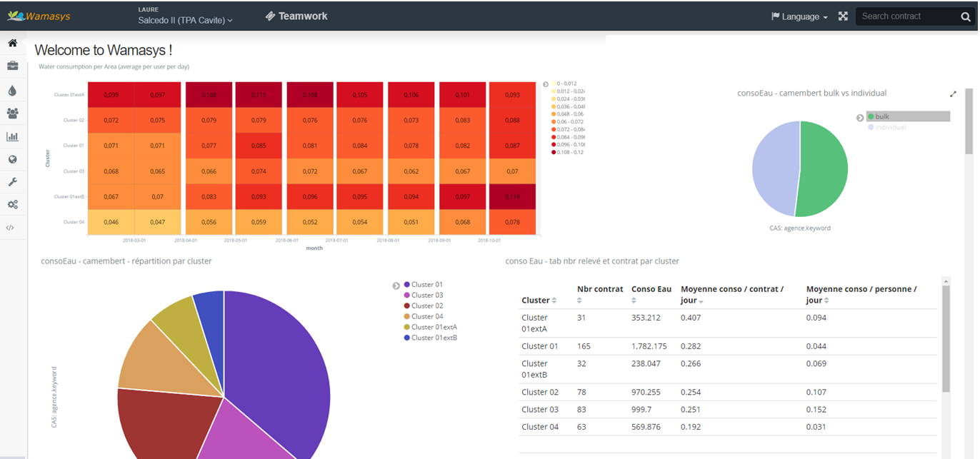This screenshot has width=980, height=459.
Task: Click the Wamasys logo
Action: [39, 16]
